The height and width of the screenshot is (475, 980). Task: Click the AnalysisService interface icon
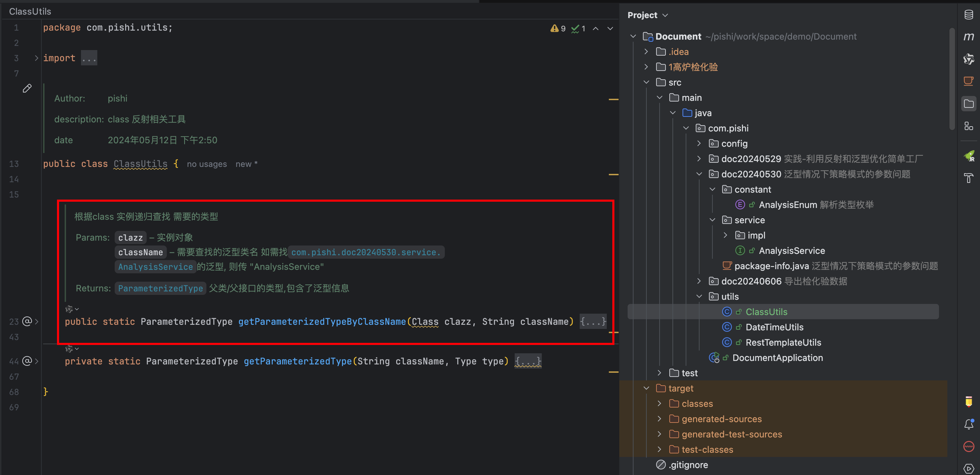pos(740,250)
